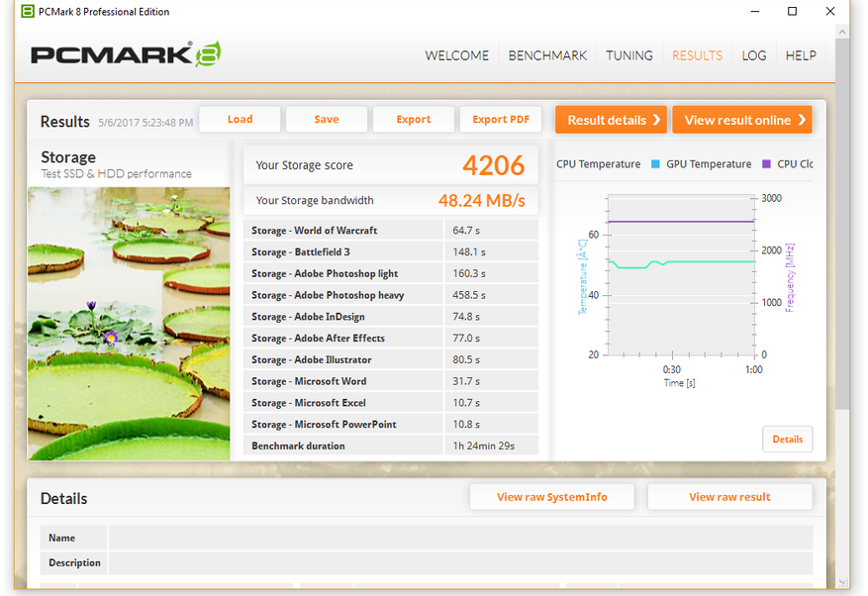This screenshot has width=868, height=596.
Task: Click View raw SystemInfo
Action: [x=551, y=497]
